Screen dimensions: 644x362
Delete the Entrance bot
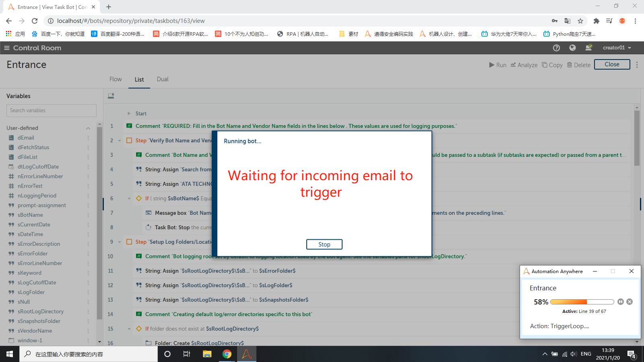579,65
